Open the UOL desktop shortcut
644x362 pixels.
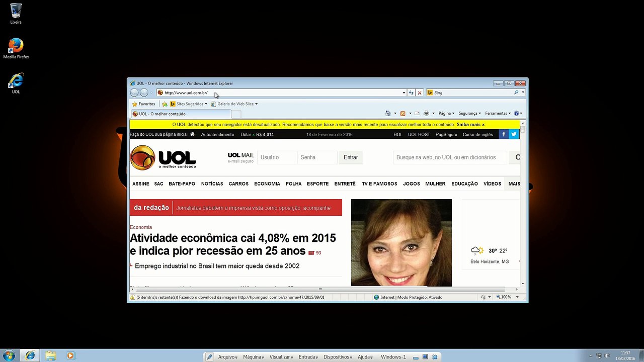tap(16, 83)
